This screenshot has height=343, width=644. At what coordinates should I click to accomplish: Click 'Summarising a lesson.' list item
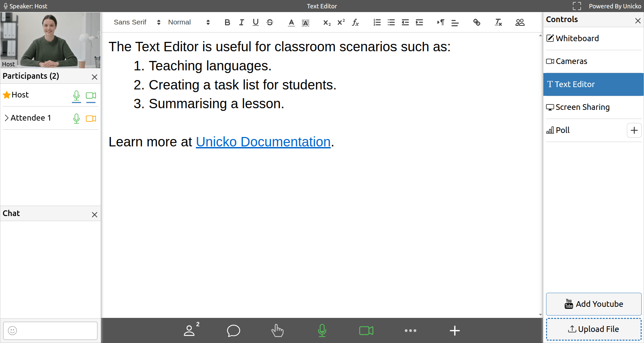point(216,104)
